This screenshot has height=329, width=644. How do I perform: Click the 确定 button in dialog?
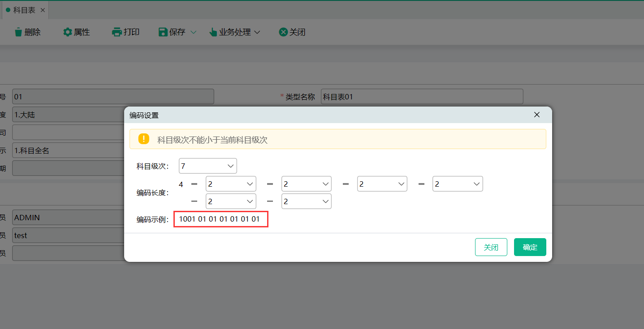click(530, 247)
